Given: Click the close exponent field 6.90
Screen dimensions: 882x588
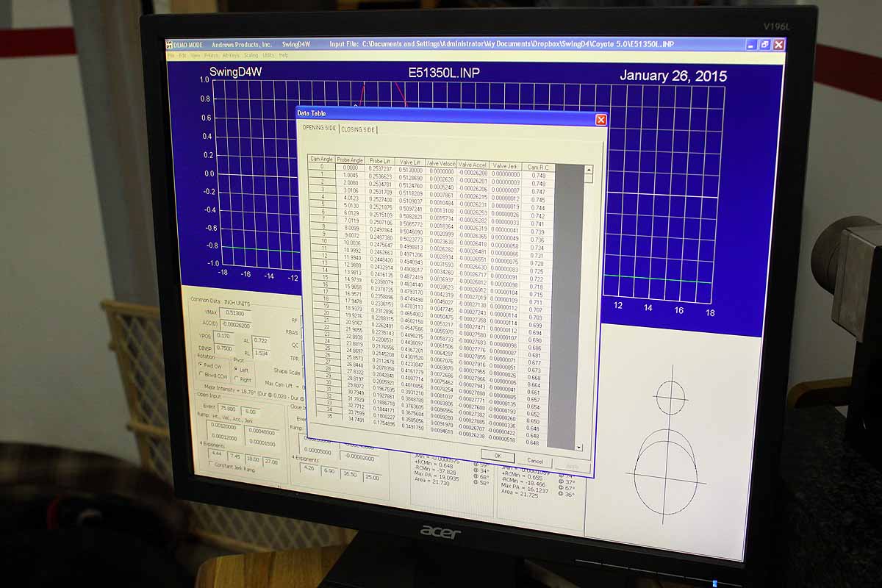Looking at the screenshot, I should pyautogui.click(x=329, y=470).
